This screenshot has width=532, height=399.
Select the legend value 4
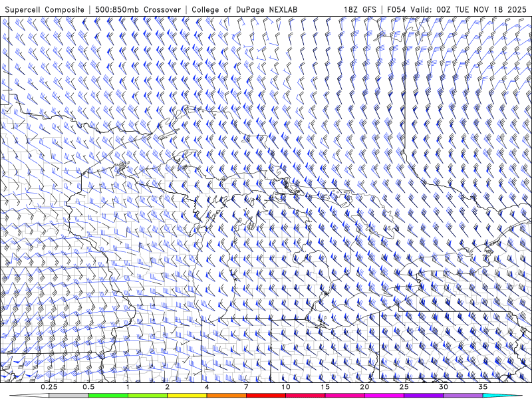pyautogui.click(x=207, y=387)
